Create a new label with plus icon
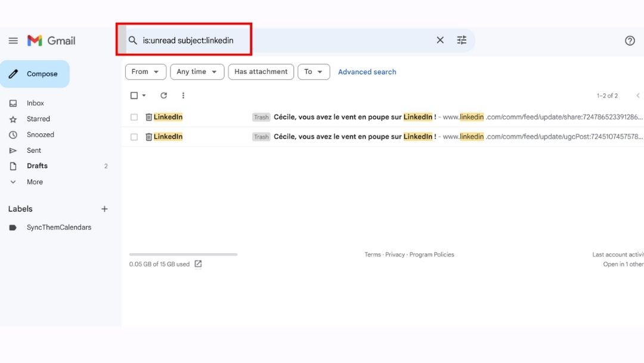 [104, 209]
